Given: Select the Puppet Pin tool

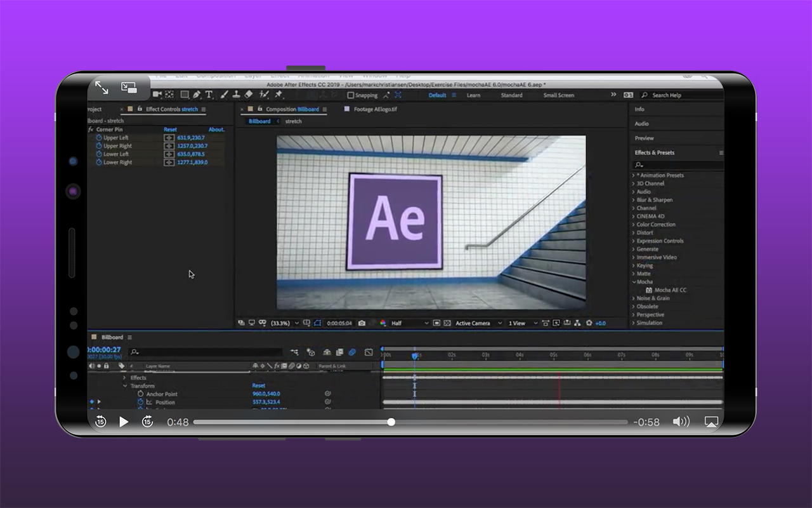Looking at the screenshot, I should tap(278, 95).
